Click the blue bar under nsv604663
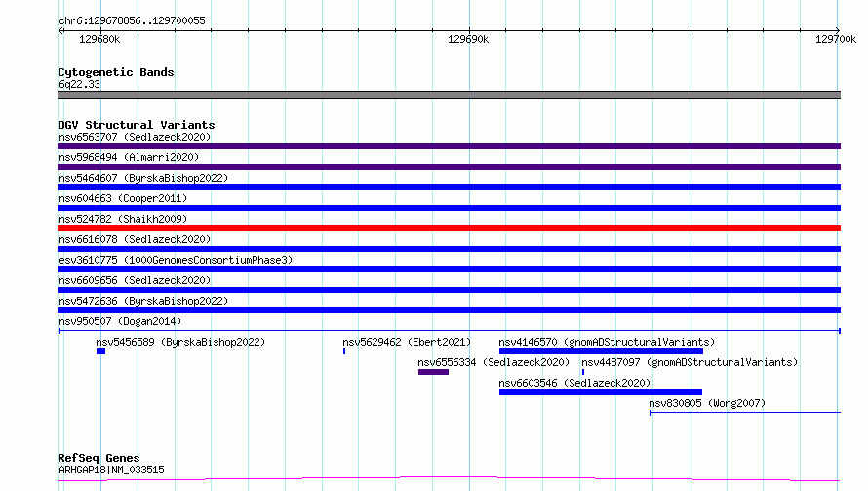The height and width of the screenshot is (491, 868). click(449, 208)
